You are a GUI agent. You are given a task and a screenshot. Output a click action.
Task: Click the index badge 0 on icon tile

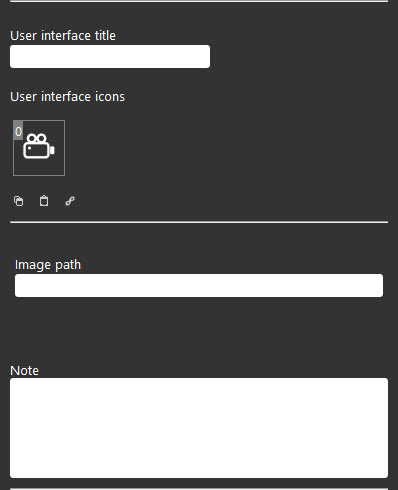click(18, 131)
